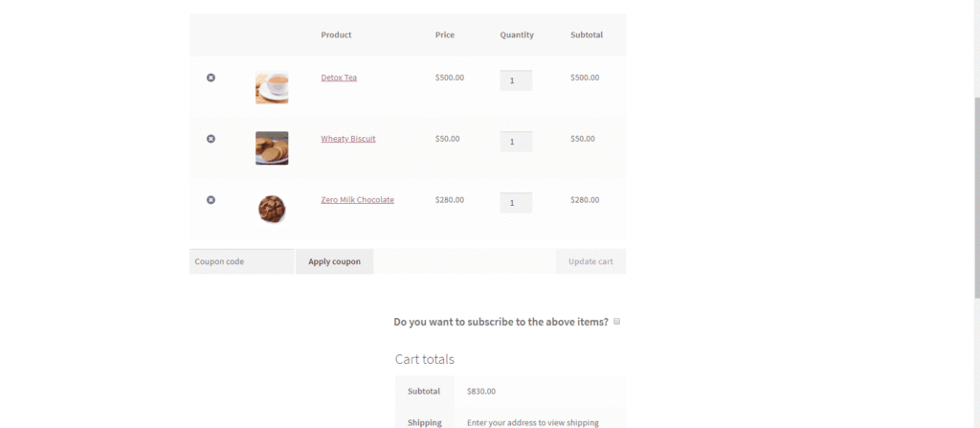Enable the subscribe to above items checkbox

pos(617,322)
